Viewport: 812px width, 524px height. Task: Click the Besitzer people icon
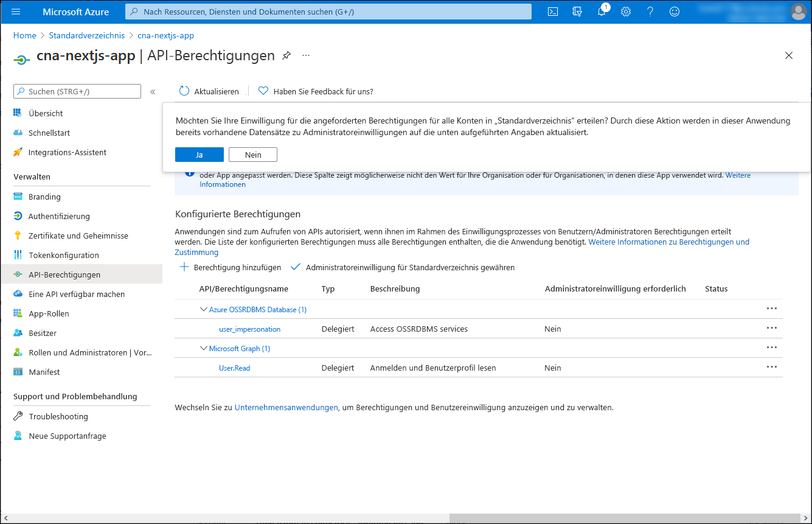tap(18, 333)
